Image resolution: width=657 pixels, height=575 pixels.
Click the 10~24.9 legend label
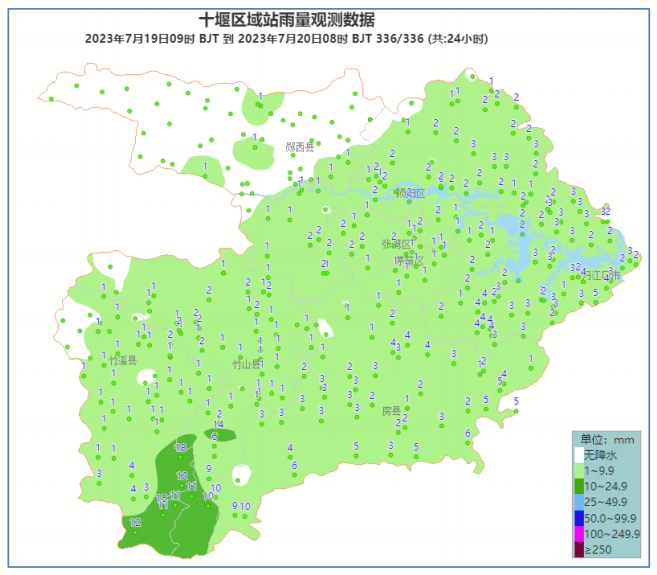[x=606, y=487]
